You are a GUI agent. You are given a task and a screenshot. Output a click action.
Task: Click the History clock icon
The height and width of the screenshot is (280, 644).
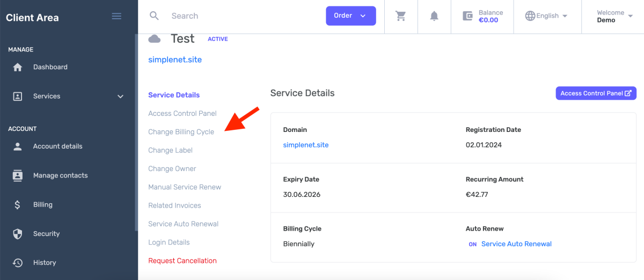(x=18, y=263)
